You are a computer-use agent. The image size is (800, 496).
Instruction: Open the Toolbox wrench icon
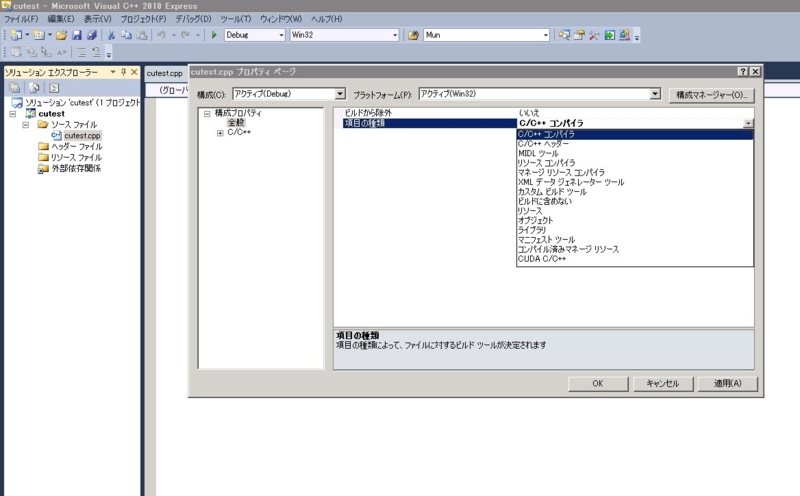(x=594, y=35)
